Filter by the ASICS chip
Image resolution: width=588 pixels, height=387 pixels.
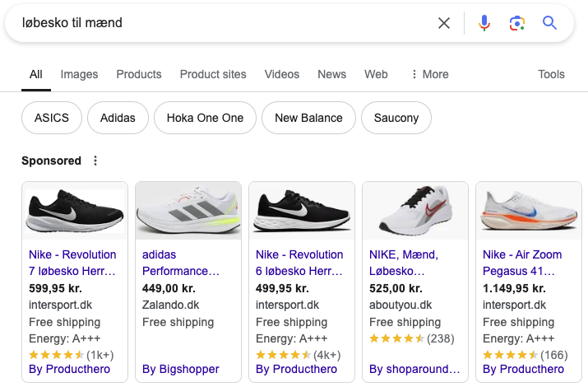[52, 118]
